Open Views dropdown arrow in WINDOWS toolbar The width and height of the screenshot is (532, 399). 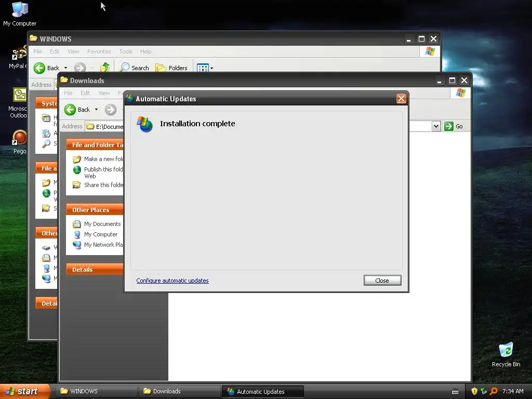(212, 68)
